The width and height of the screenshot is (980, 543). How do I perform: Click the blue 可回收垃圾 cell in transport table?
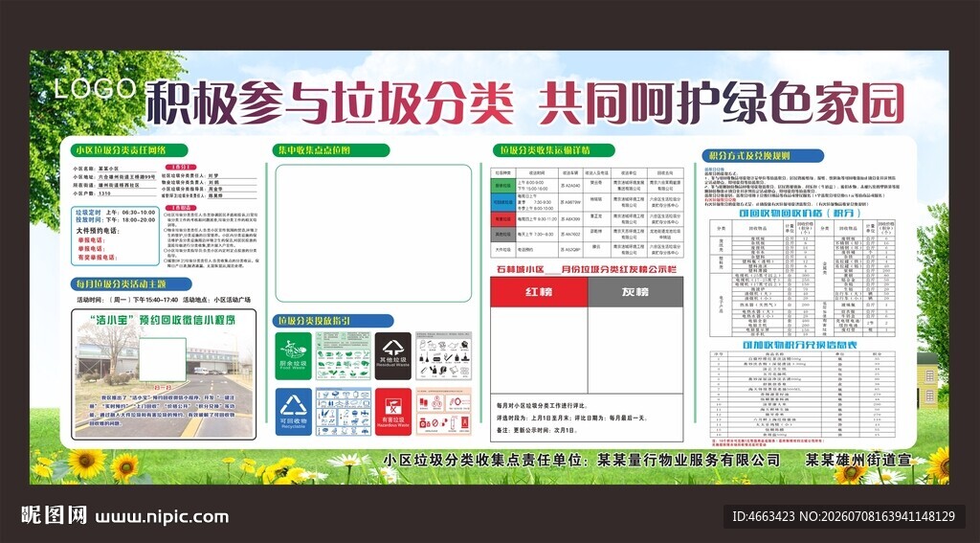[x=502, y=201]
